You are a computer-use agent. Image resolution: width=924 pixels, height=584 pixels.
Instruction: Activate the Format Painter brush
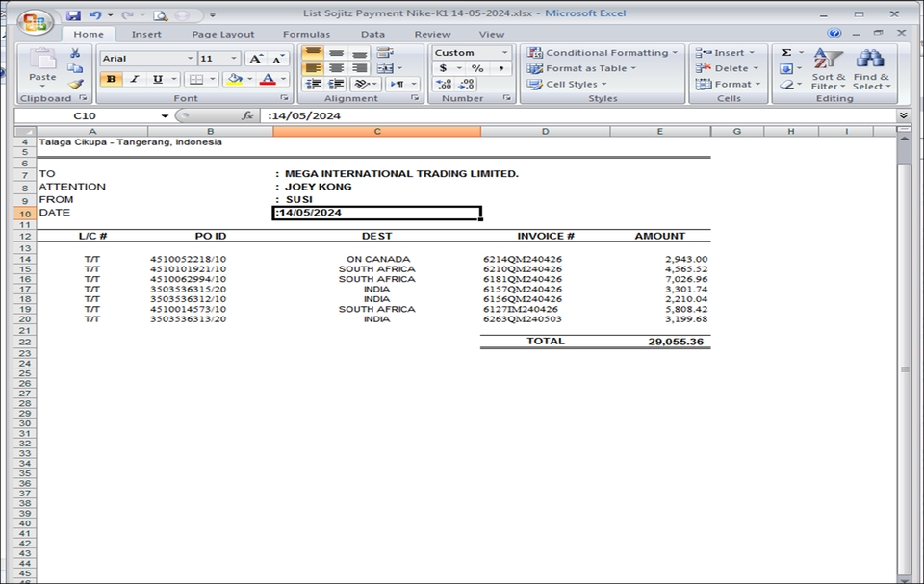tap(75, 85)
